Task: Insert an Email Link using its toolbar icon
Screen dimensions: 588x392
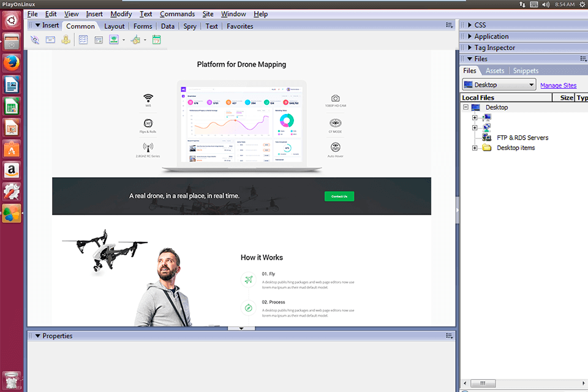Action: tap(50, 40)
